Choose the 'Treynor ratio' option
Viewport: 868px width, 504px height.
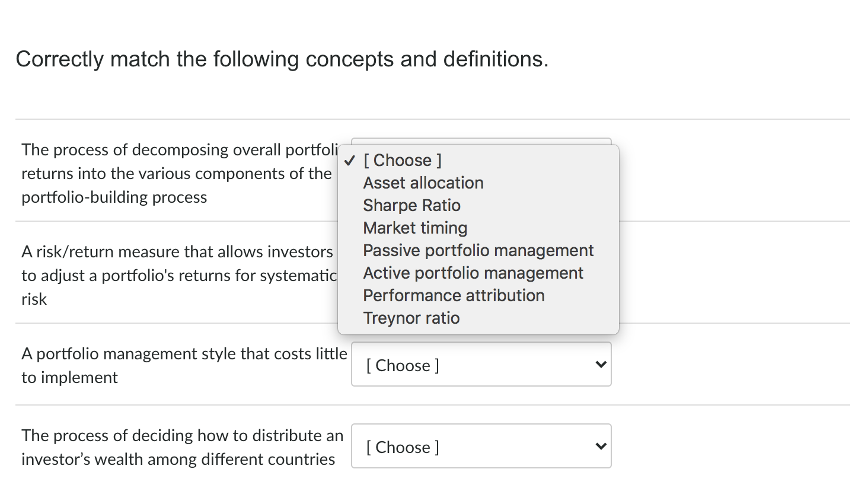[411, 318]
